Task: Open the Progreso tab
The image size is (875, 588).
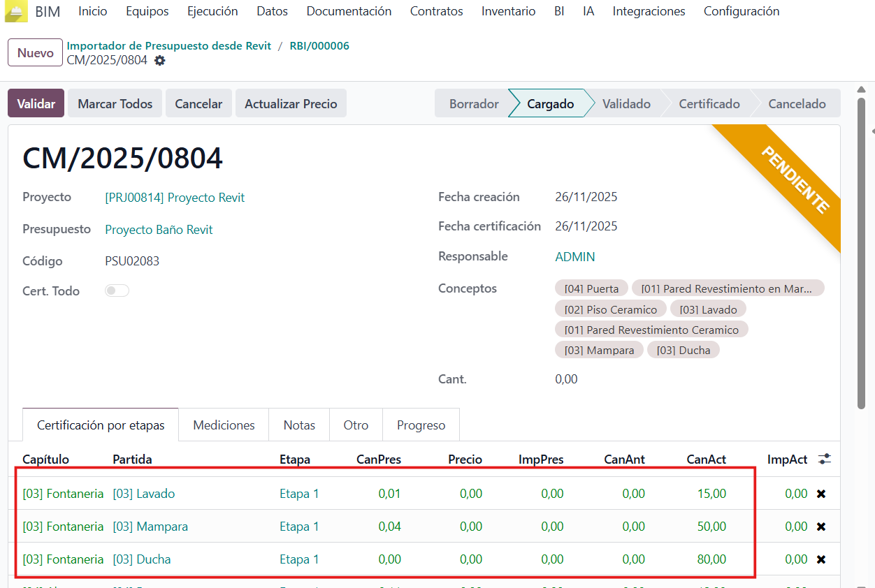Action: click(421, 425)
